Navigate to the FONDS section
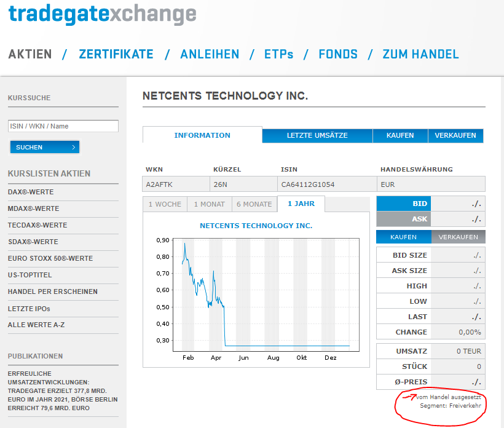504x428 pixels. (338, 54)
